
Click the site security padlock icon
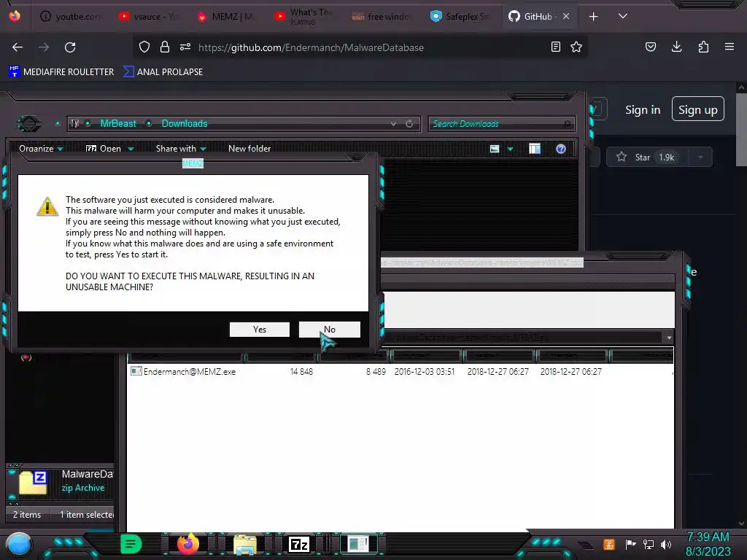tap(165, 47)
